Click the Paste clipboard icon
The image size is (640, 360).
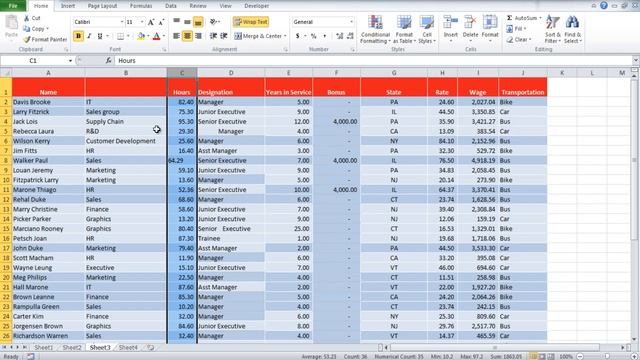click(x=11, y=23)
